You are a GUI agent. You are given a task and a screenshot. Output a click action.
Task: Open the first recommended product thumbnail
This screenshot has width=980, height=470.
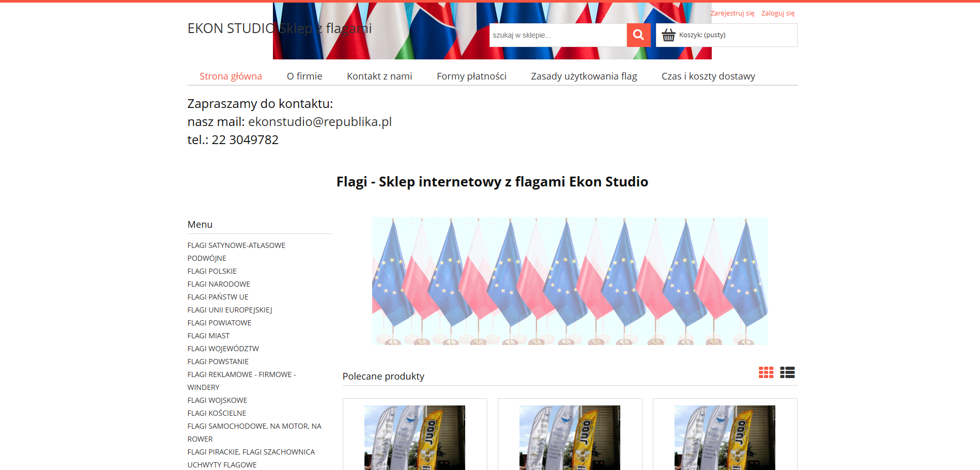pyautogui.click(x=415, y=437)
